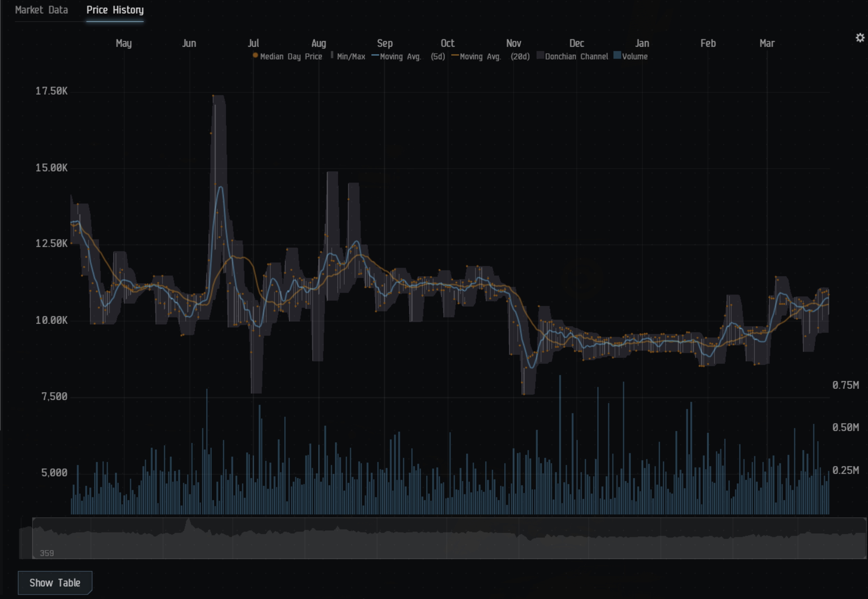
Task: Click the Mar month label on the axis
Action: 767,44
